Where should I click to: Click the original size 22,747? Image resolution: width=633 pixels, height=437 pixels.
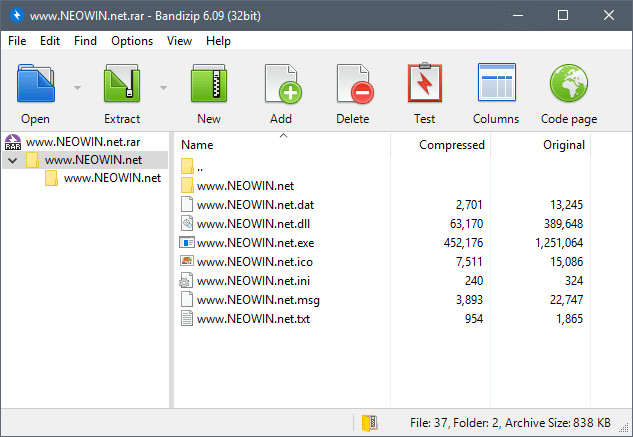point(566,300)
